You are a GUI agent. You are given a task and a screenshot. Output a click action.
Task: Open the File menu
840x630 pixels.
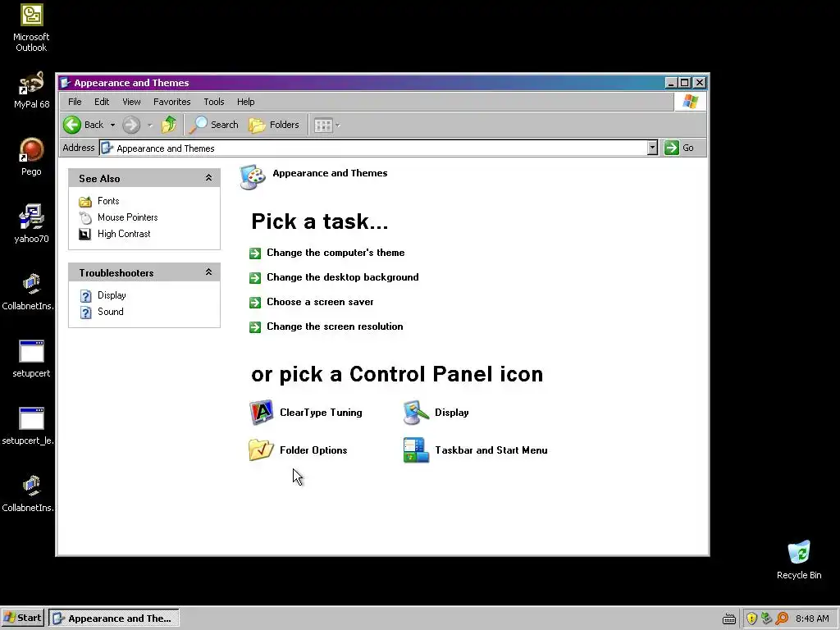click(x=75, y=102)
